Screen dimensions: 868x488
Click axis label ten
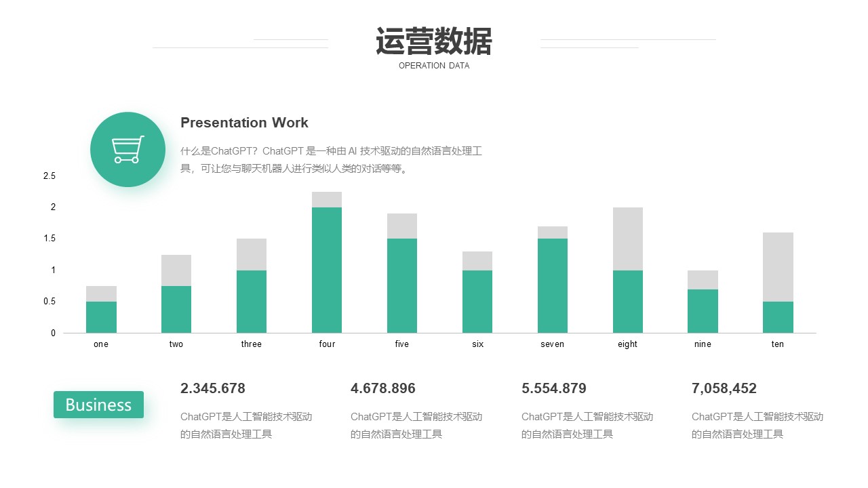click(778, 344)
